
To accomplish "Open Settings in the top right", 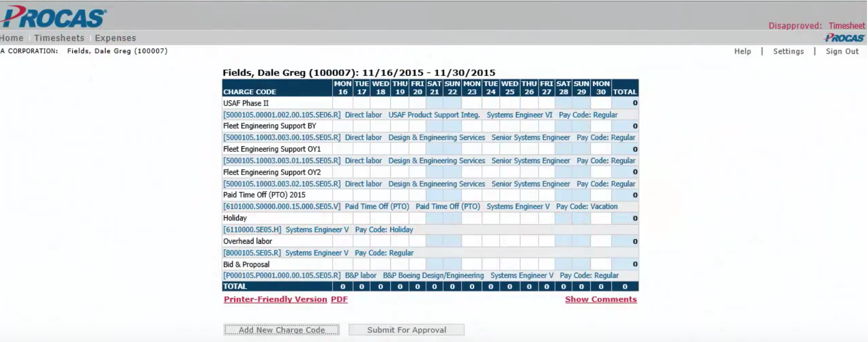I will click(x=788, y=51).
